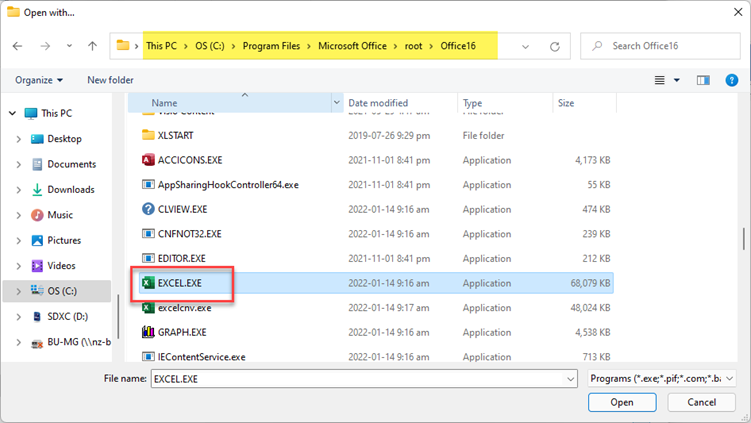
Task: Click the Refresh button beside address bar
Action: [554, 46]
